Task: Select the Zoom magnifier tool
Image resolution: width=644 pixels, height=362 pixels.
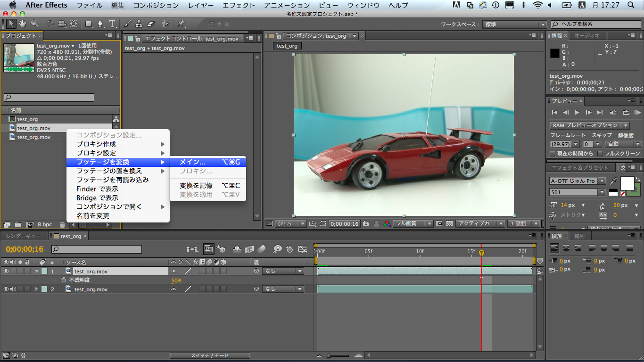Action: click(x=35, y=24)
